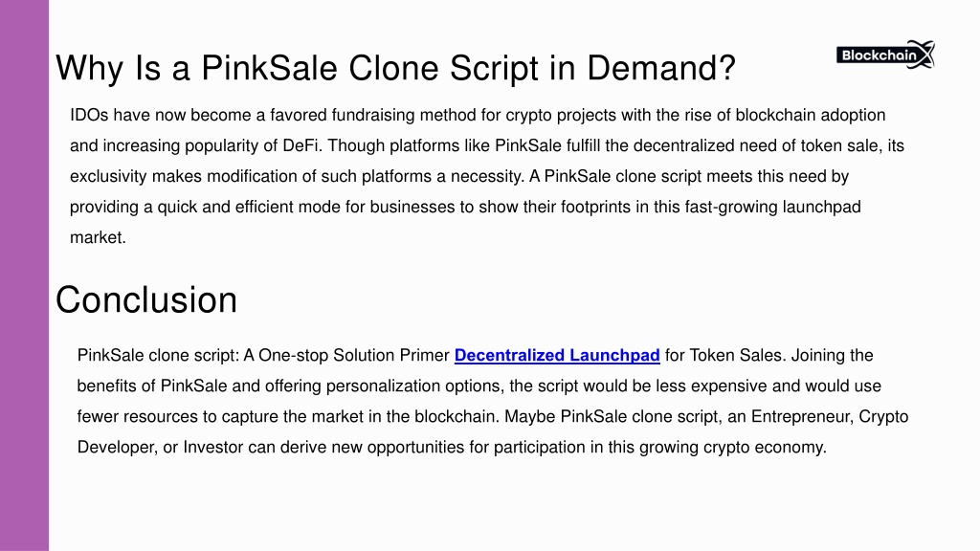Click the word 'Demand?' in the title
The height and width of the screenshot is (551, 980).
[x=661, y=68]
